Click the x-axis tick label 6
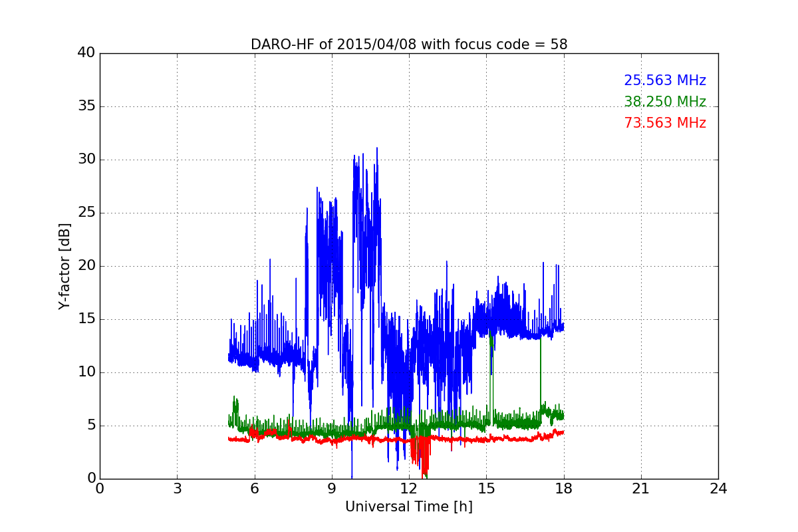Image resolution: width=798 pixels, height=532 pixels. pos(254,489)
